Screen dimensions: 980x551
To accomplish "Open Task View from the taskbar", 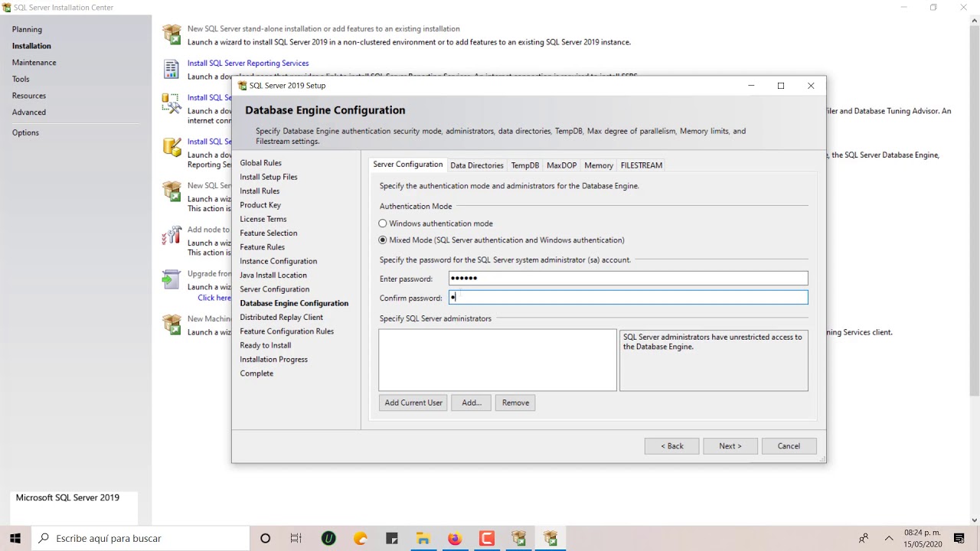I will coord(296,538).
